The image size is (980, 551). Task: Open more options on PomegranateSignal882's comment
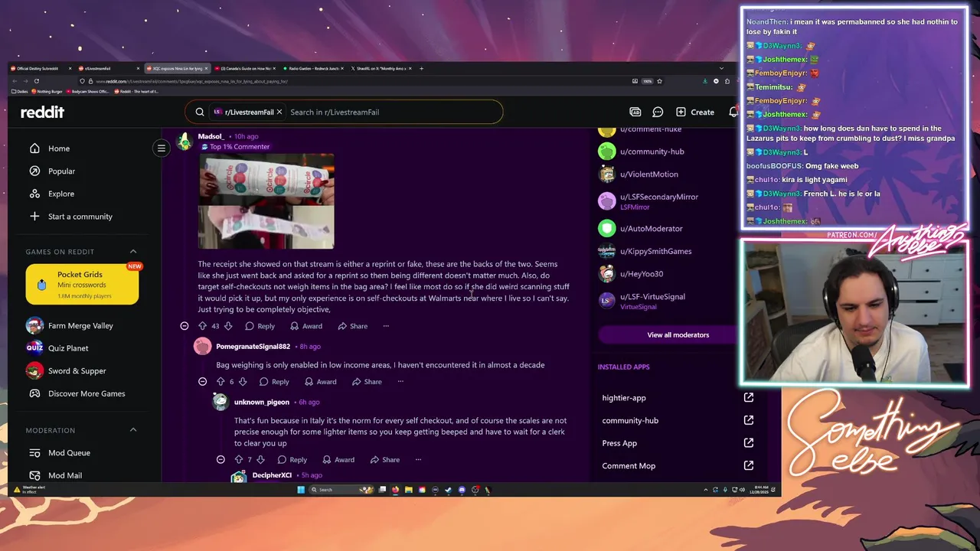tap(400, 382)
